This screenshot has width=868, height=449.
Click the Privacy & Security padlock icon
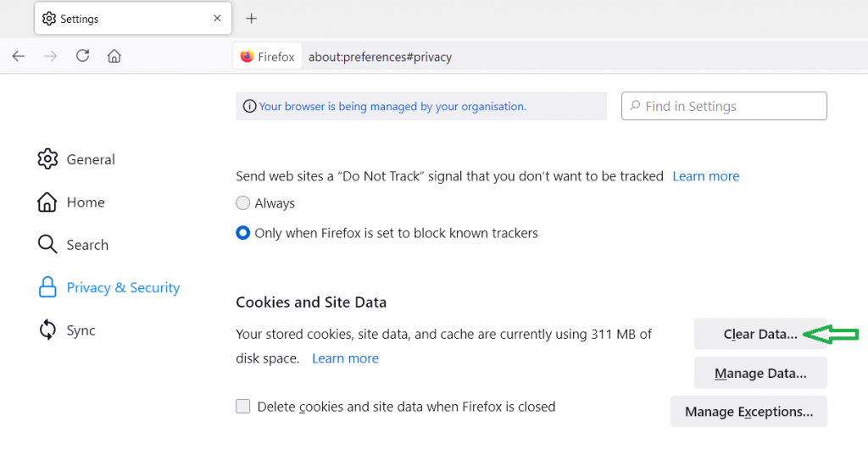(x=47, y=287)
